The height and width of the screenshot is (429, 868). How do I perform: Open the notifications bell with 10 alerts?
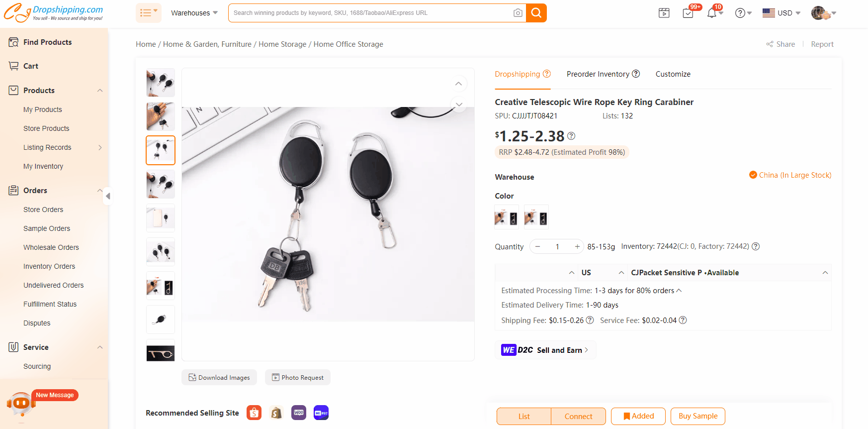[712, 13]
